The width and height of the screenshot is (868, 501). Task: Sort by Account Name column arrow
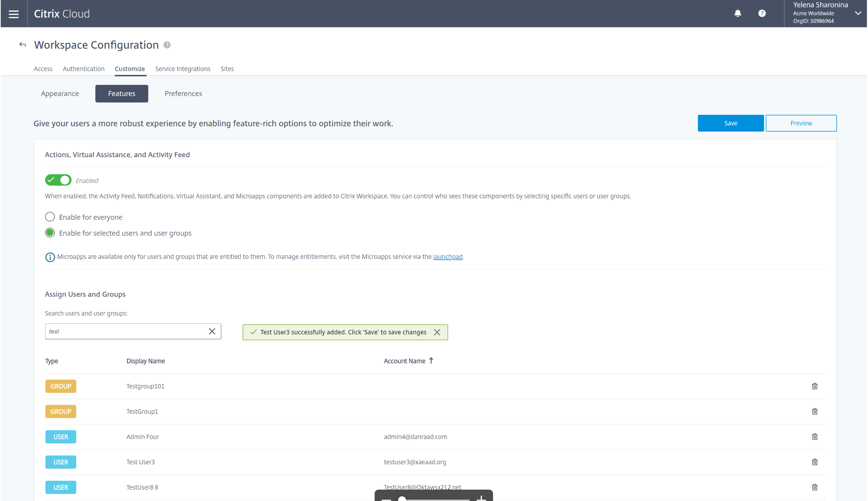tap(431, 361)
